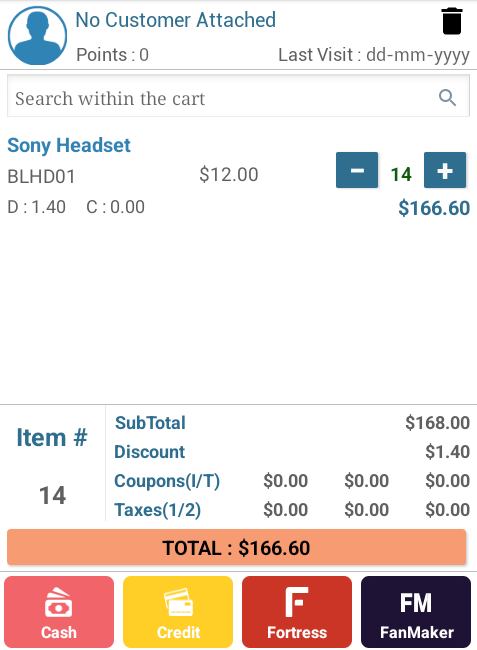
Task: Pay with Cash
Action: [x=59, y=611]
